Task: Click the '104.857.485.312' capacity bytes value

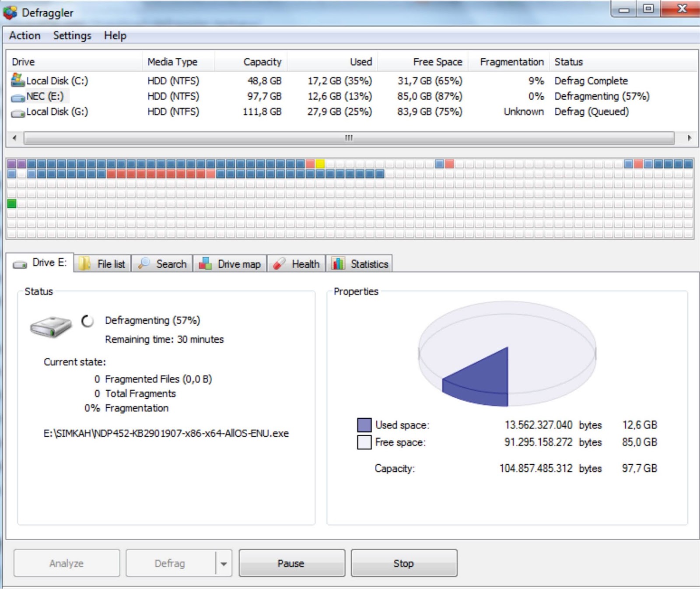Action: pyautogui.click(x=536, y=468)
